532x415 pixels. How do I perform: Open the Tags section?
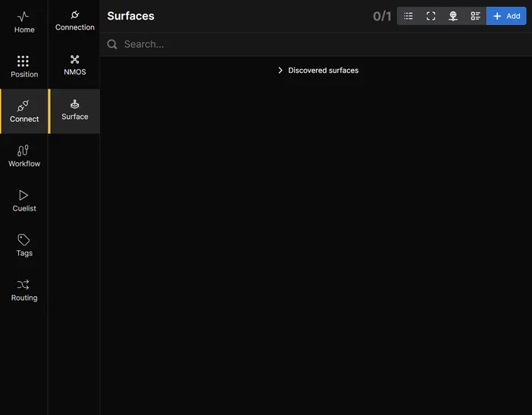coord(23,245)
